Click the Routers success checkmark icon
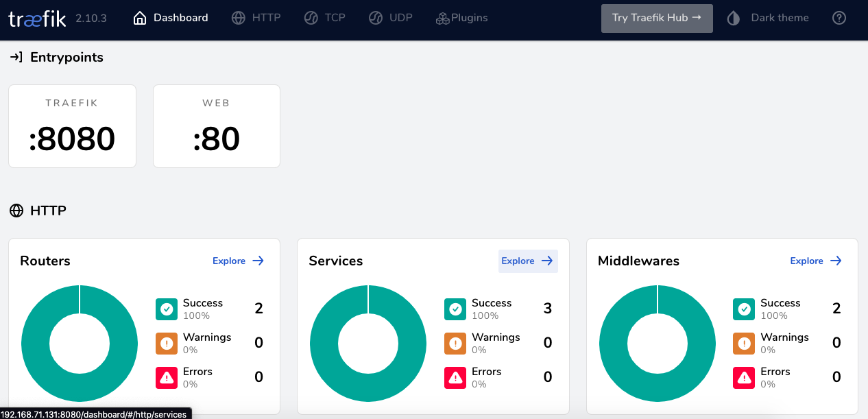The width and height of the screenshot is (868, 419). (167, 309)
